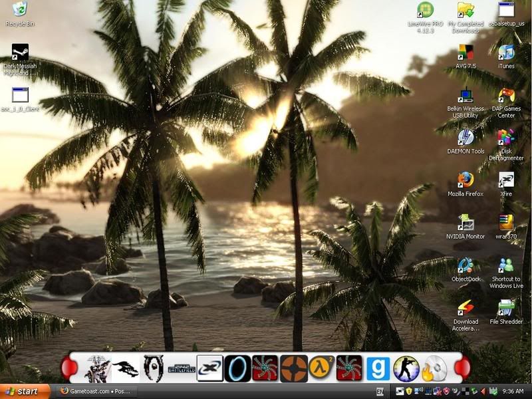The height and width of the screenshot is (399, 532).
Task: Launch Portal from the dock
Action: point(237,368)
